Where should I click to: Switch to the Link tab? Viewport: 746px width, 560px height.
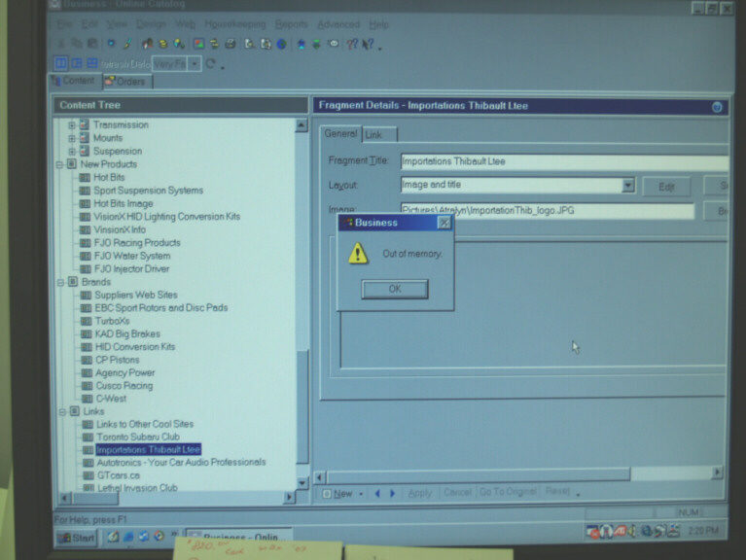point(373,135)
